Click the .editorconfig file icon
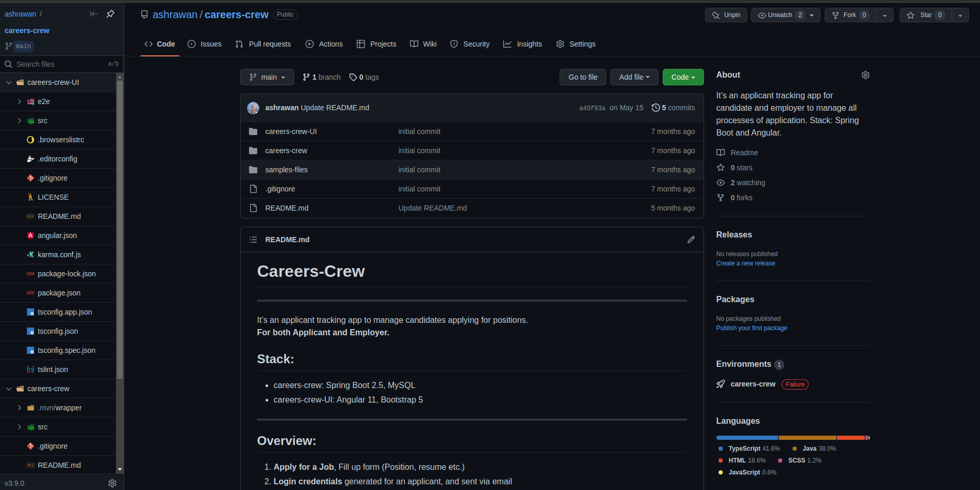 31,159
